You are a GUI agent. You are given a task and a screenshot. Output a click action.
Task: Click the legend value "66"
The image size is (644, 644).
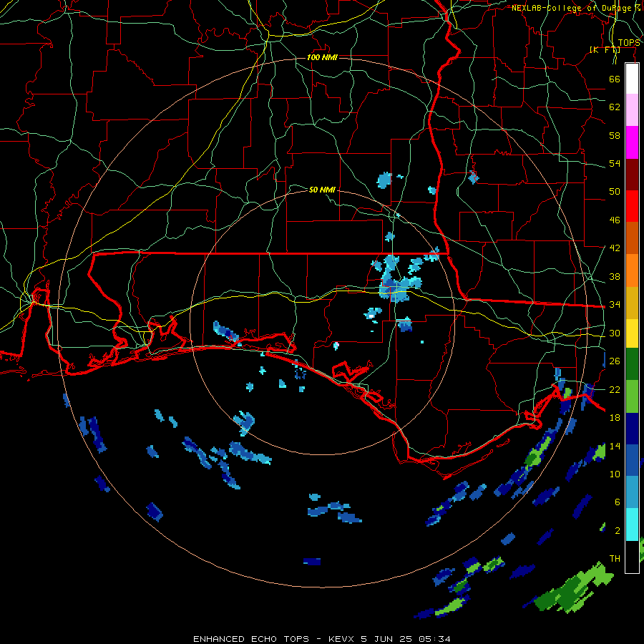click(x=615, y=79)
